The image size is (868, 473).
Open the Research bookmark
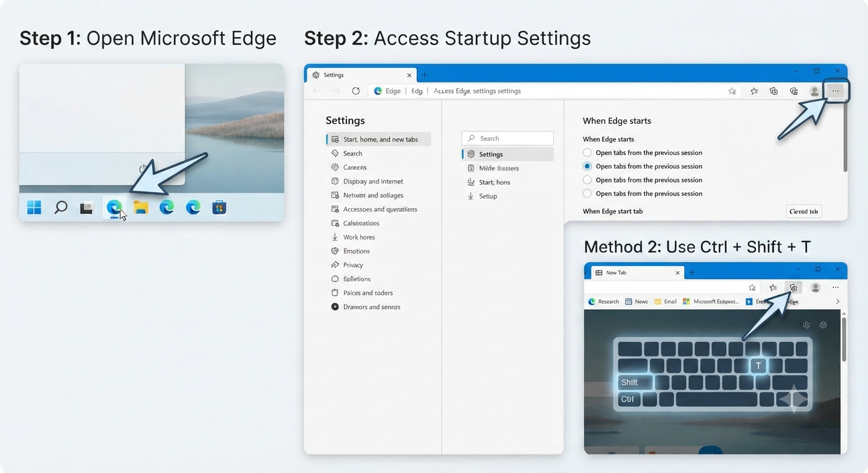604,302
